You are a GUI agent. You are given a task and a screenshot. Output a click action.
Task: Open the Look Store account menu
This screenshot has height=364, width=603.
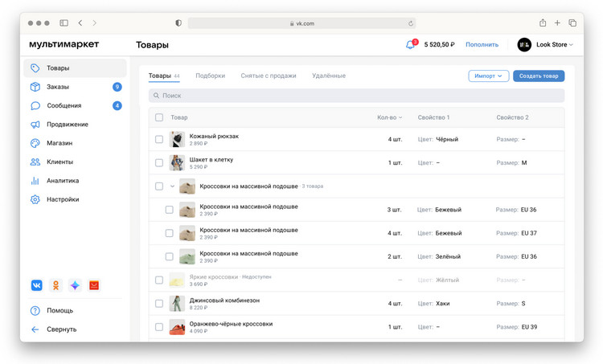click(x=546, y=45)
